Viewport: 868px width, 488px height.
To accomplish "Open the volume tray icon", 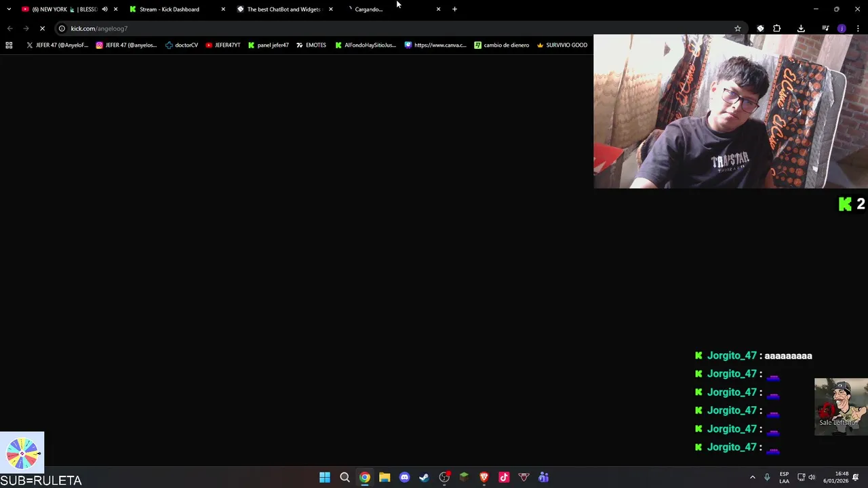I will (x=812, y=477).
